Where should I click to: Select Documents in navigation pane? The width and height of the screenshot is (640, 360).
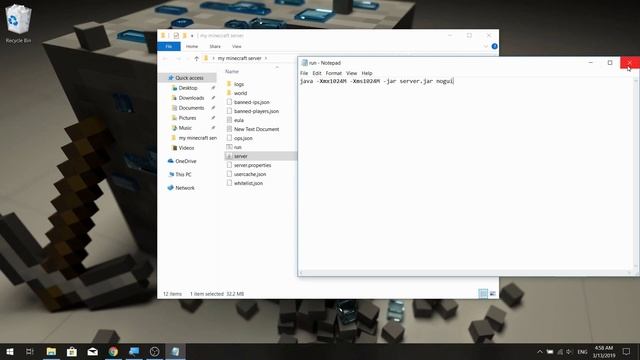(x=191, y=108)
